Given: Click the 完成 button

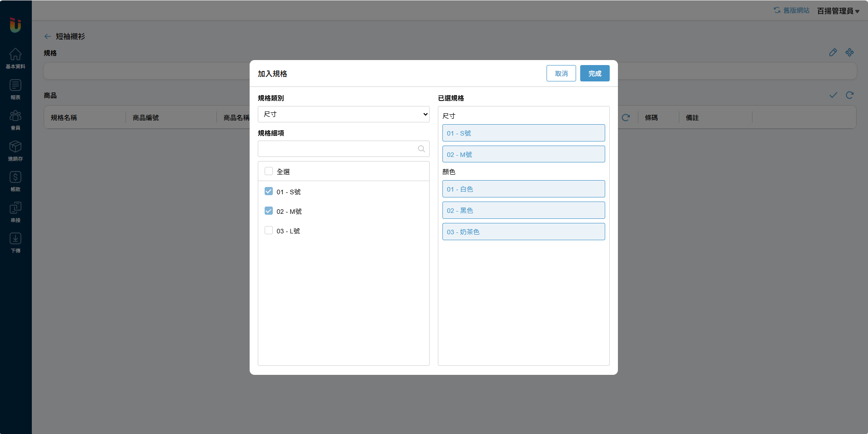Looking at the screenshot, I should 594,73.
